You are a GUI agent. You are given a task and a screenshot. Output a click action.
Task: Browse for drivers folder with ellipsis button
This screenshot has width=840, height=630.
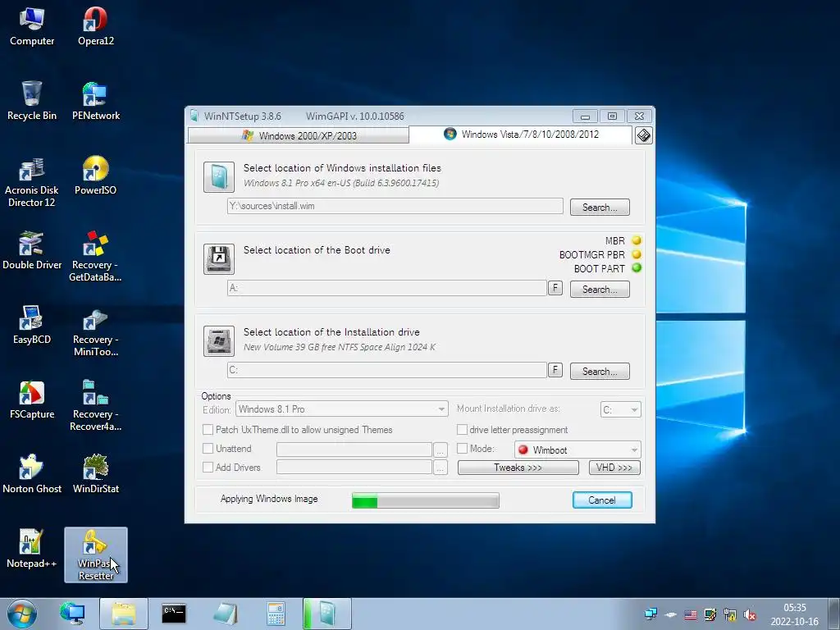pos(440,468)
